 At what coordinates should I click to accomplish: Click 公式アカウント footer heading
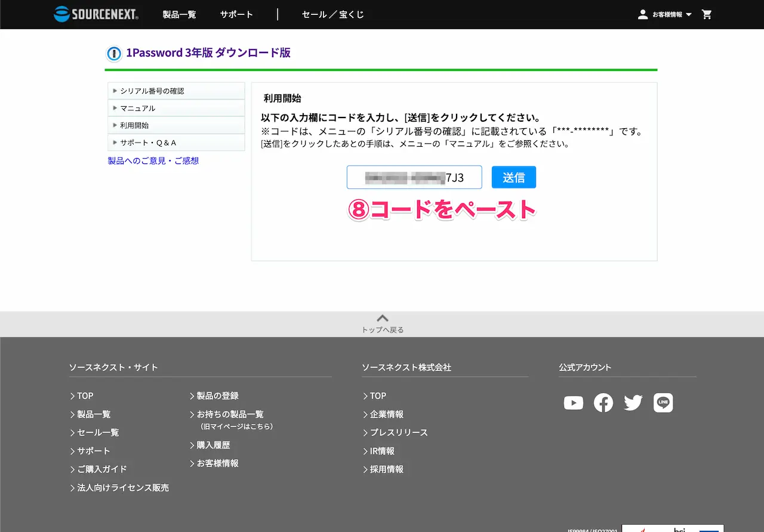[585, 367]
